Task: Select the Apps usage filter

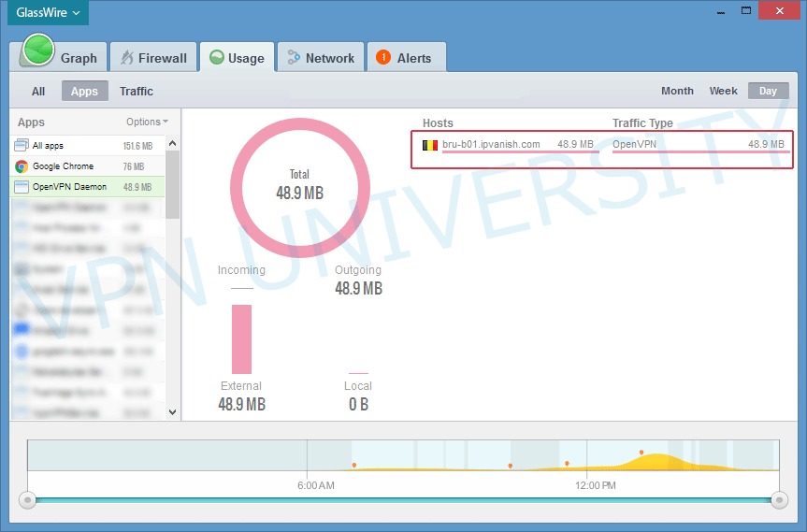Action: (84, 91)
